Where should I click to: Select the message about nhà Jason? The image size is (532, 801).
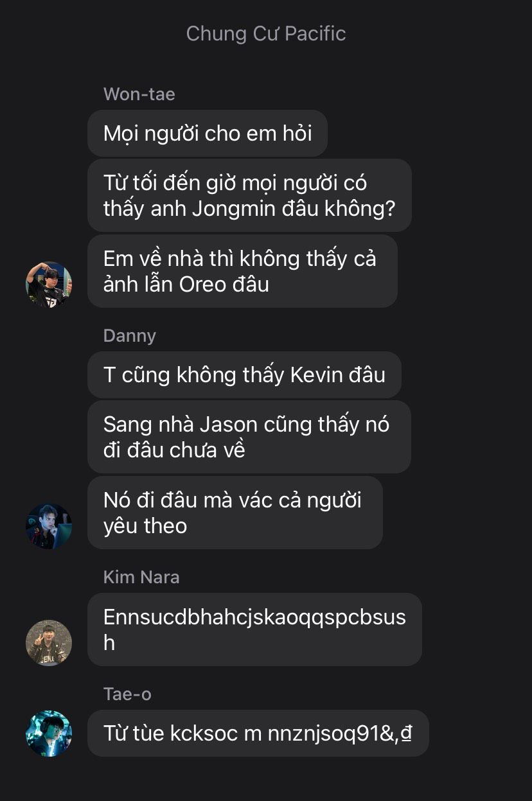click(249, 437)
